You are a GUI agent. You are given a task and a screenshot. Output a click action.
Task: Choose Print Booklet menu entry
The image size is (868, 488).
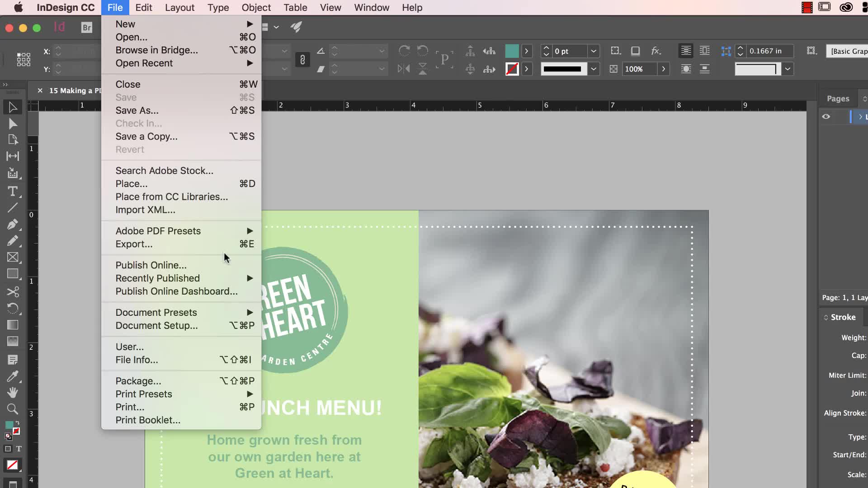(181, 420)
